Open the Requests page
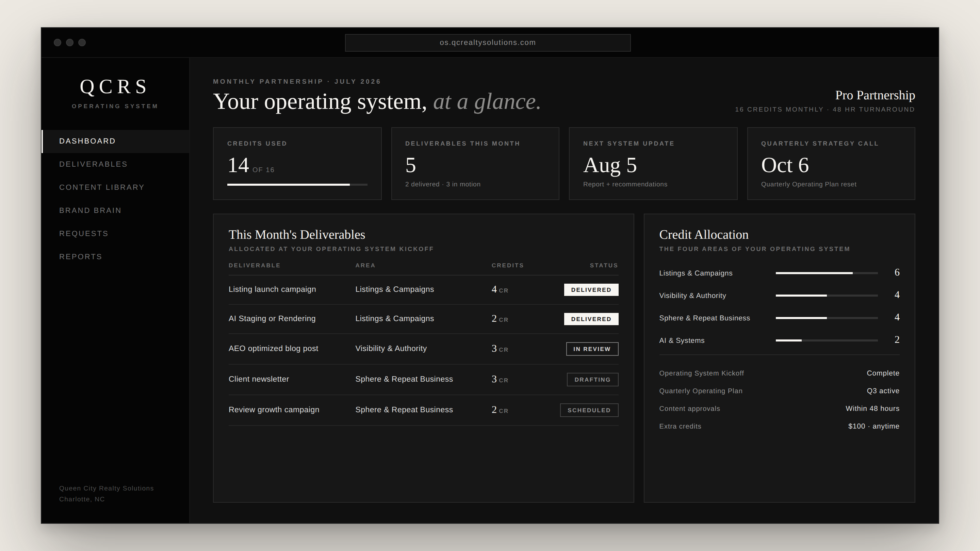This screenshot has width=980, height=551. [115, 233]
